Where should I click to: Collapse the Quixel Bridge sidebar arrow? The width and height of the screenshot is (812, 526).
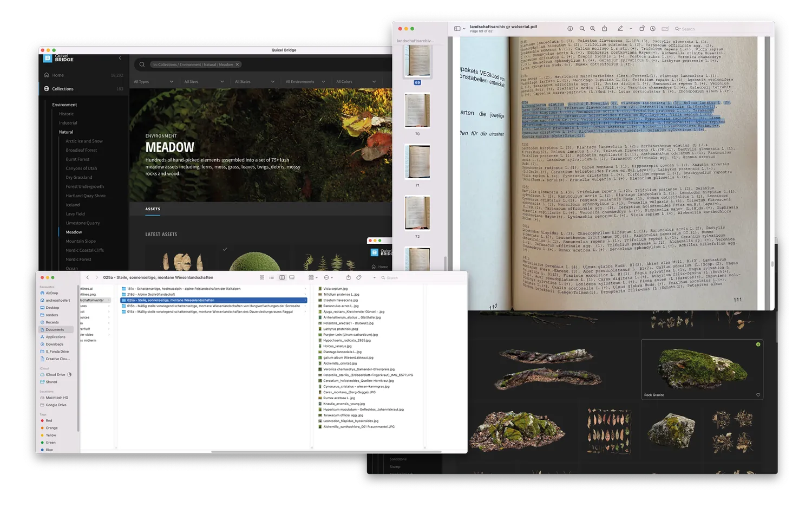120,58
